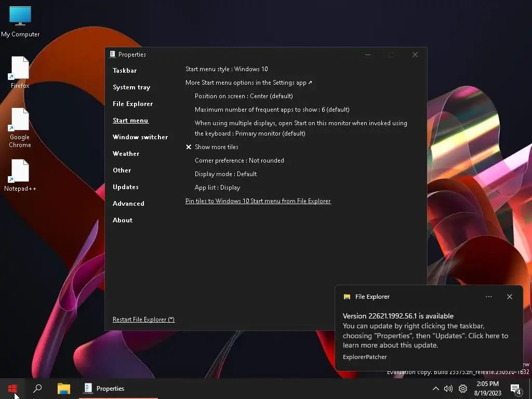
Task: Select Properties taskbar button
Action: pos(118,389)
